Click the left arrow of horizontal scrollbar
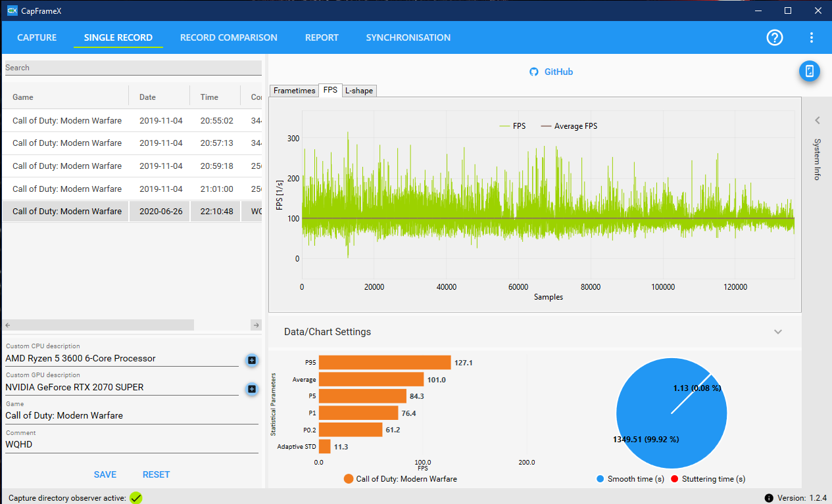This screenshot has height=504, width=832. click(x=8, y=325)
